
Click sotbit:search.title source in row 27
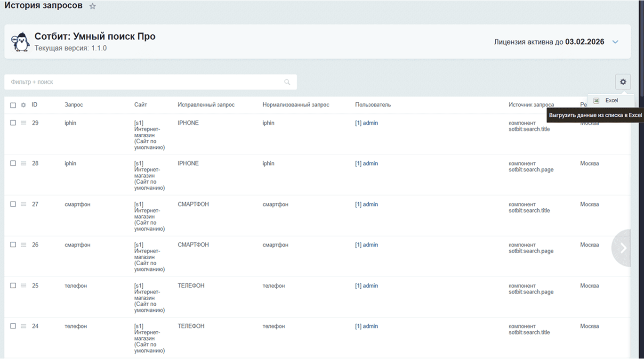pos(529,211)
